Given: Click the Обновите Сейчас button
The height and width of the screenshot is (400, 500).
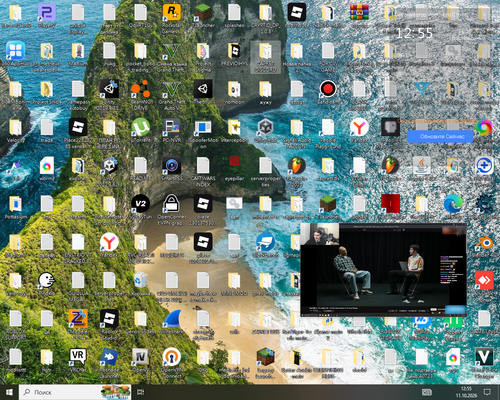Looking at the screenshot, I should (440, 136).
